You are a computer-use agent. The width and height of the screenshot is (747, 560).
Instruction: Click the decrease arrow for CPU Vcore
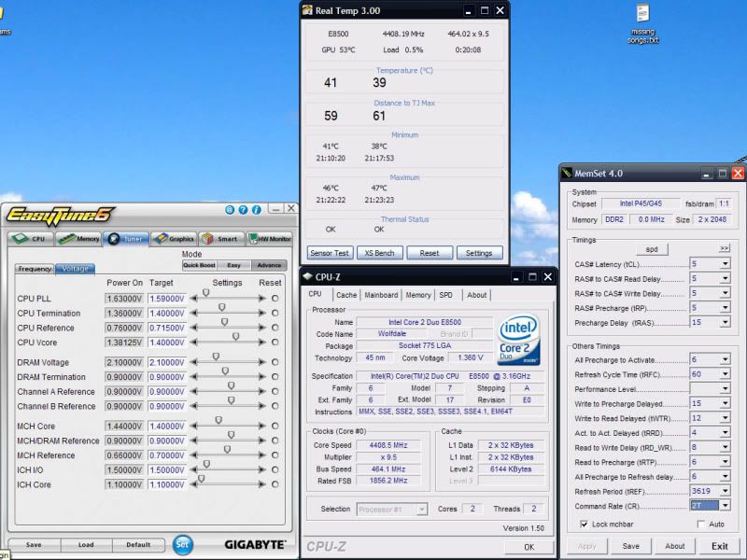[193, 343]
